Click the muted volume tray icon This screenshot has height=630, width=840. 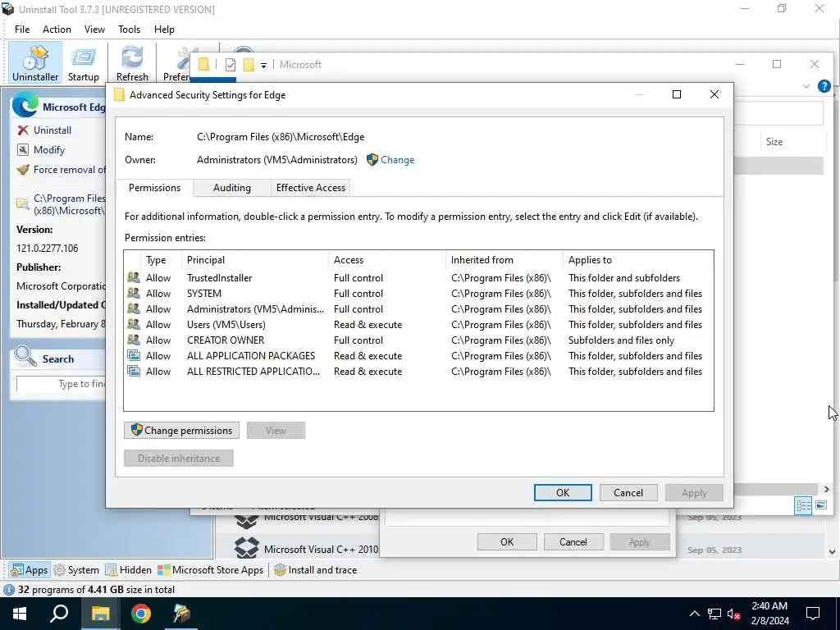pyautogui.click(x=734, y=614)
